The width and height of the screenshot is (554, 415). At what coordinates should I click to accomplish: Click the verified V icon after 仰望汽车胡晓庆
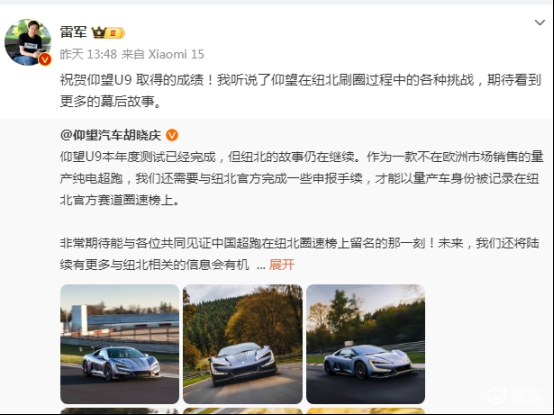tap(172, 135)
